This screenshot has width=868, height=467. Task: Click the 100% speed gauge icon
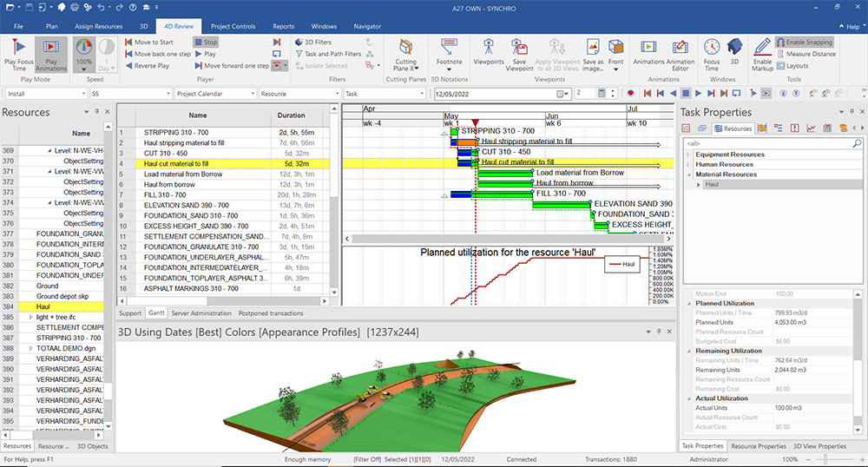[84, 54]
